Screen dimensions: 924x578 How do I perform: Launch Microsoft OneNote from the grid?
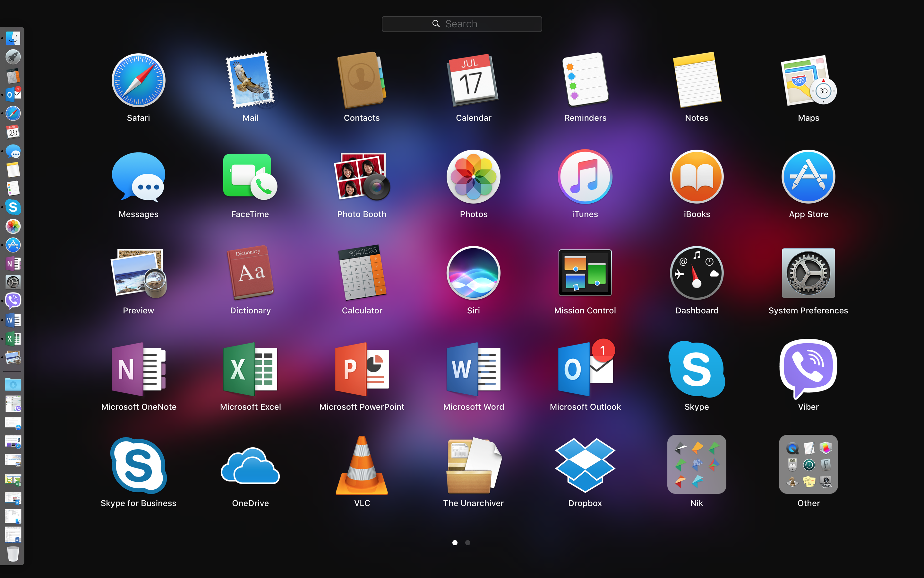click(x=138, y=369)
